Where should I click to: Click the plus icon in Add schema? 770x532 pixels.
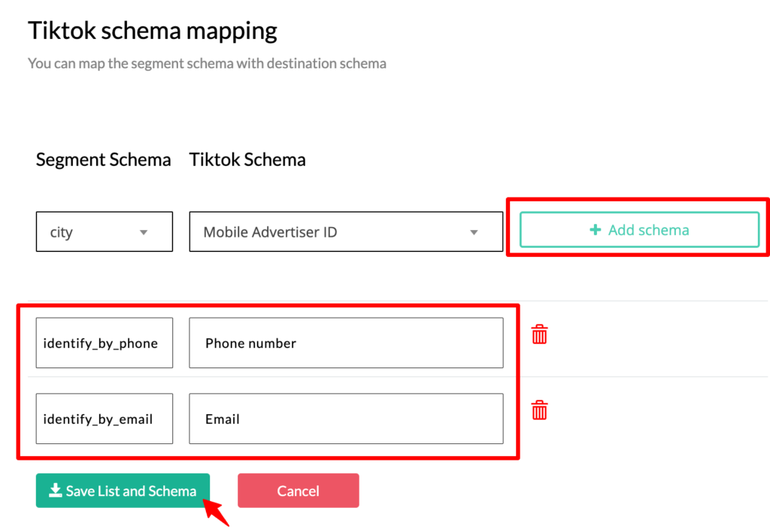596,230
